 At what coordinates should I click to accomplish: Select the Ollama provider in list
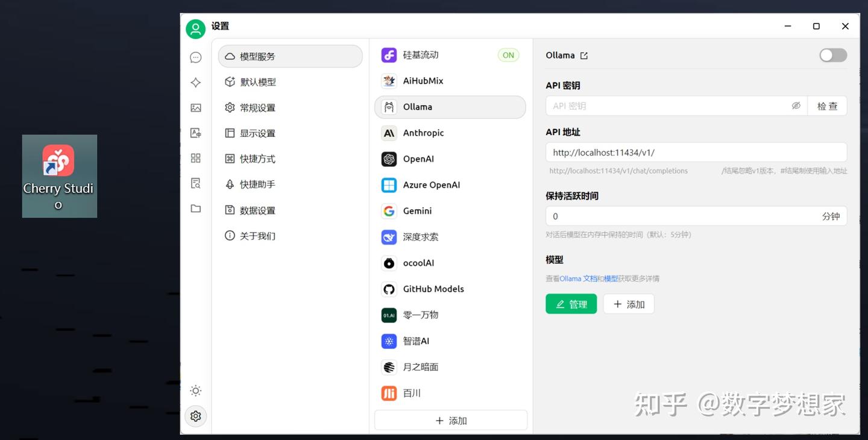(x=450, y=107)
